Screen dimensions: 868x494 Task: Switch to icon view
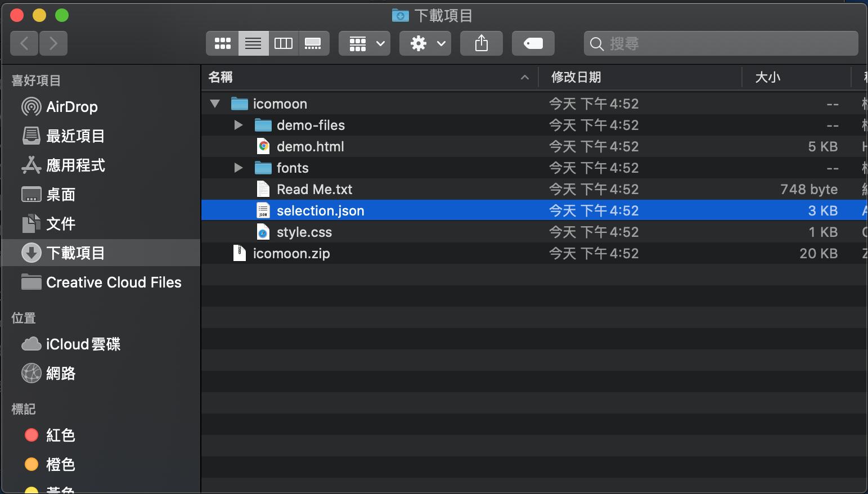[223, 43]
